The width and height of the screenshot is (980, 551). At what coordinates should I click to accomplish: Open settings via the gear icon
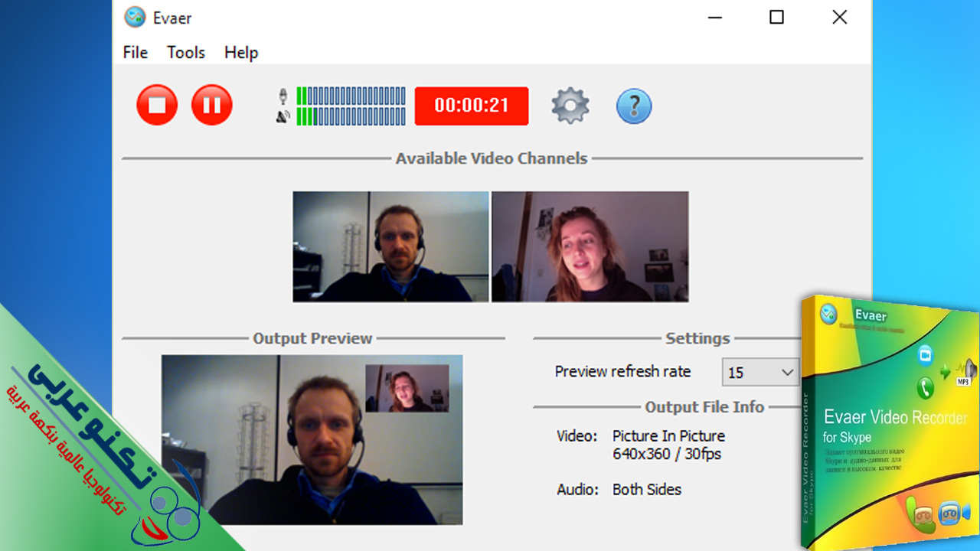pyautogui.click(x=570, y=106)
